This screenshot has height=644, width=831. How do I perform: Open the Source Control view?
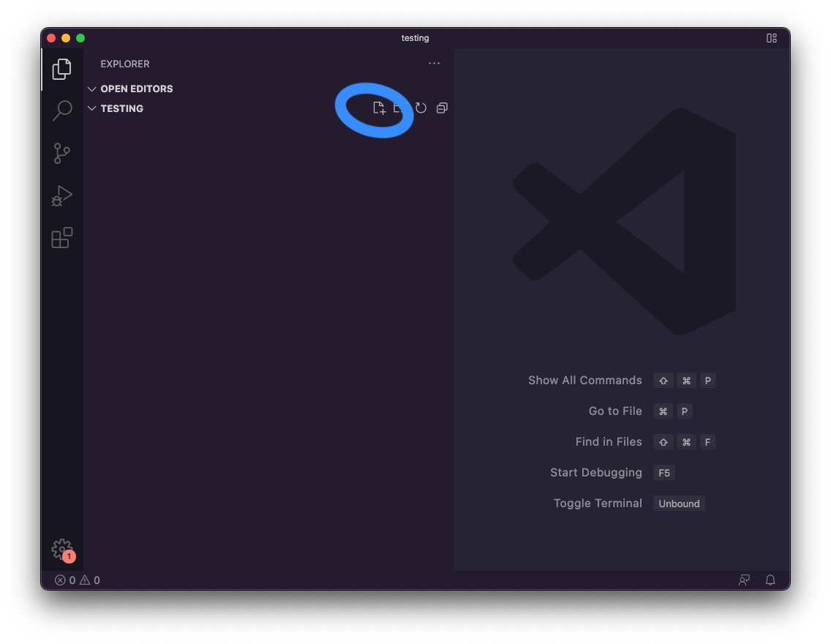[x=62, y=154]
